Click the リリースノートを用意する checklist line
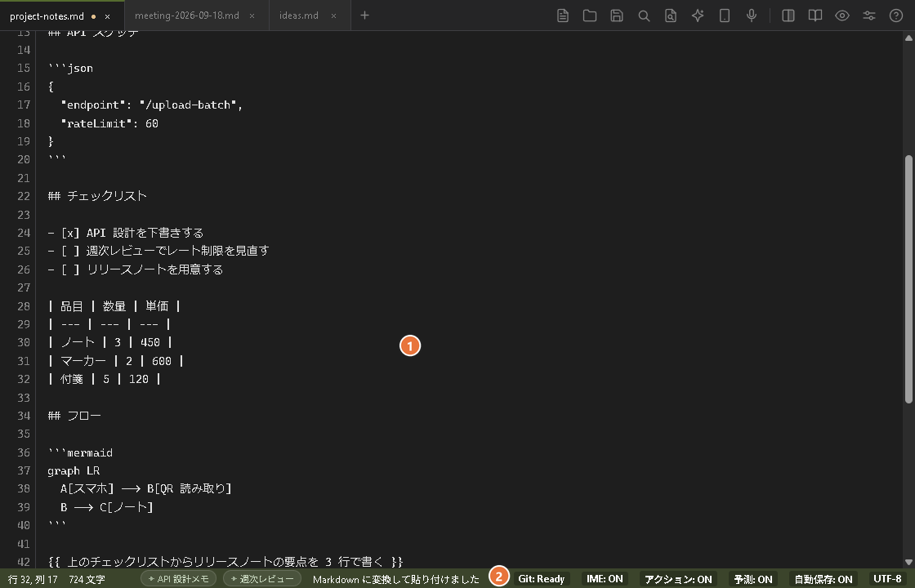The height and width of the screenshot is (588, 915). pyautogui.click(x=136, y=269)
